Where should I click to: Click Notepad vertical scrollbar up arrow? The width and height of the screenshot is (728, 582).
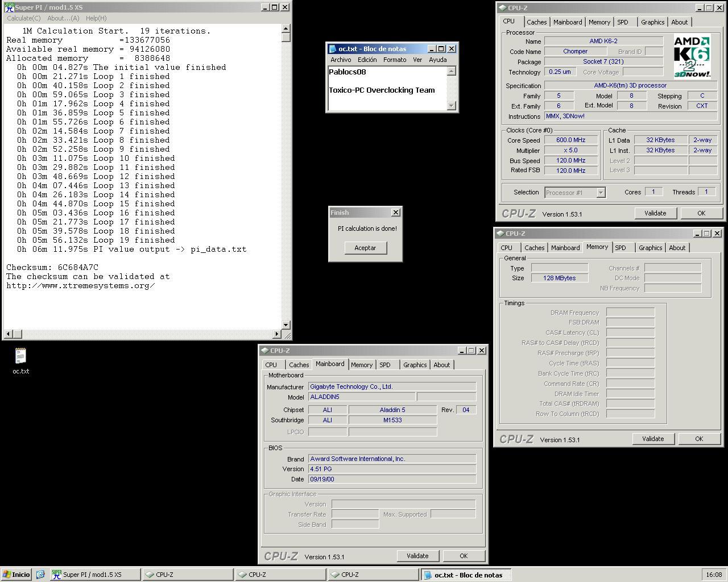click(452, 71)
